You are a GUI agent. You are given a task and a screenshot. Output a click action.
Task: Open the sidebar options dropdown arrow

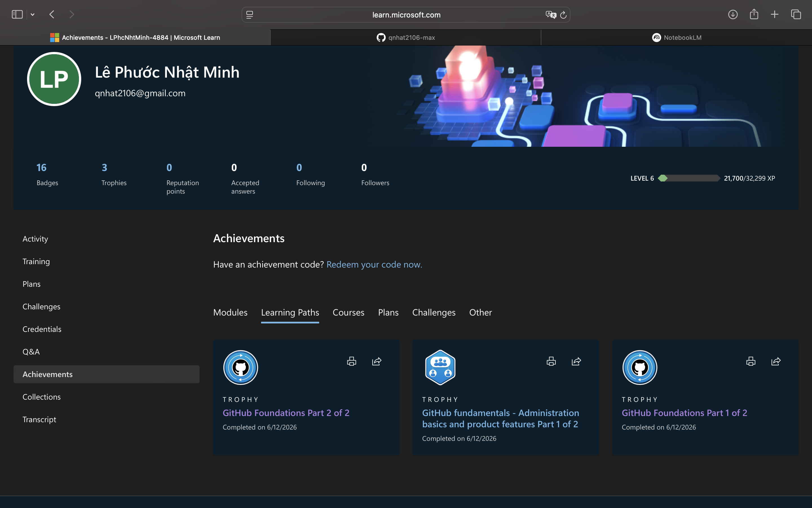pyautogui.click(x=32, y=14)
